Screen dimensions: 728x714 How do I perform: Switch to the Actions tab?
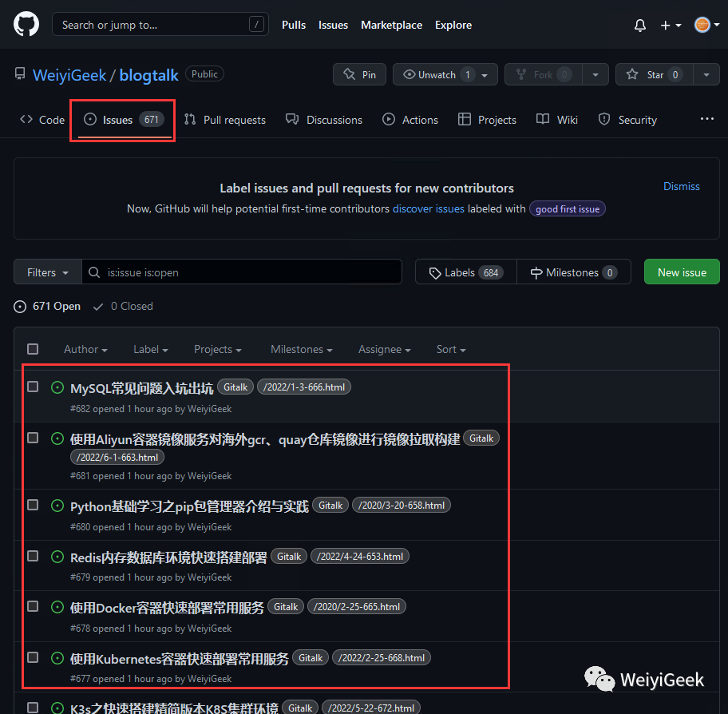coord(410,120)
